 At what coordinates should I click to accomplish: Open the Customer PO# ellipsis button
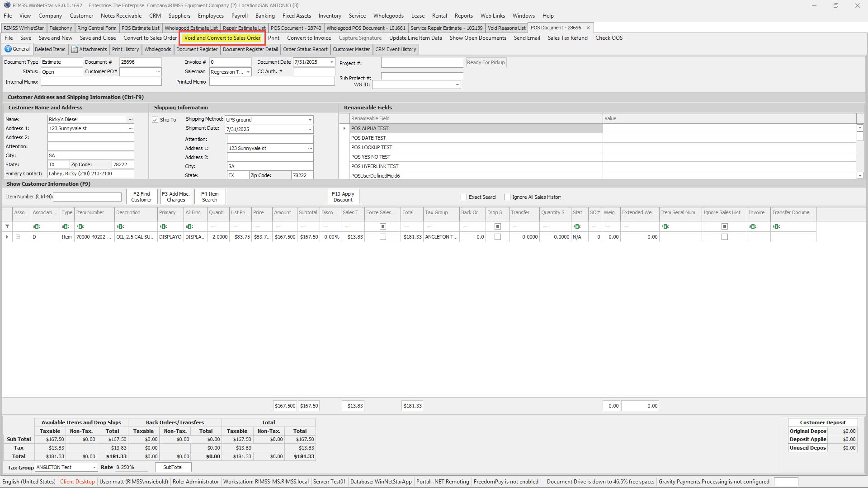158,72
